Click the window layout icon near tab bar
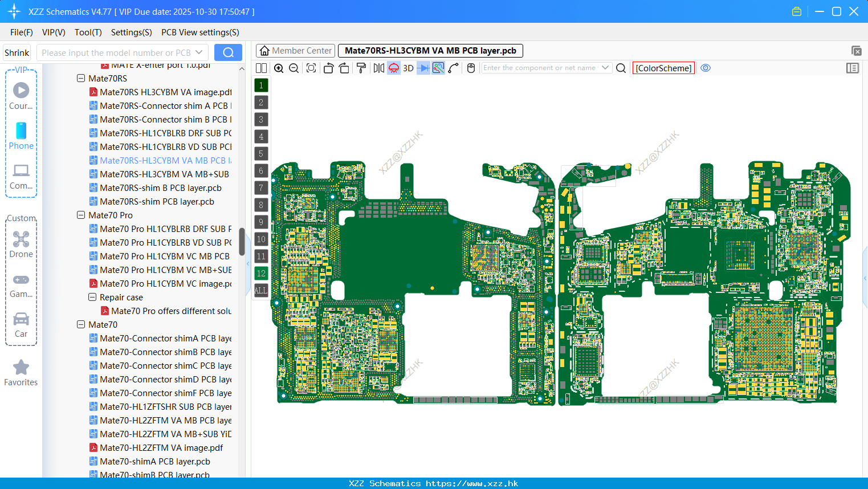The height and width of the screenshot is (489, 868). (856, 51)
